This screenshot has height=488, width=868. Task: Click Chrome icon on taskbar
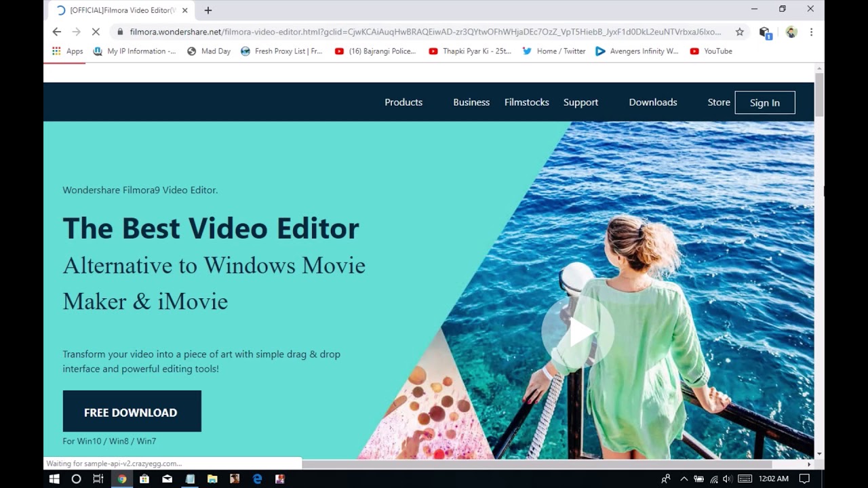121,479
